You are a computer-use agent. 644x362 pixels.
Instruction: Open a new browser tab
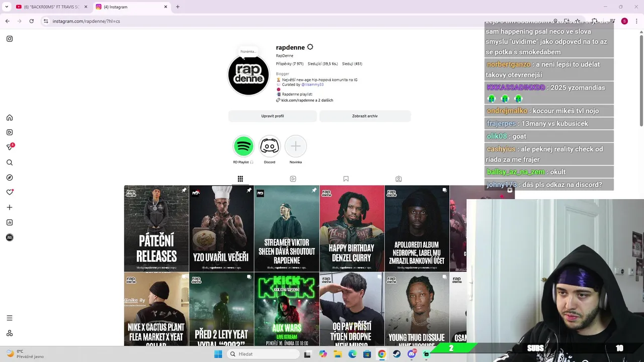pyautogui.click(x=178, y=7)
